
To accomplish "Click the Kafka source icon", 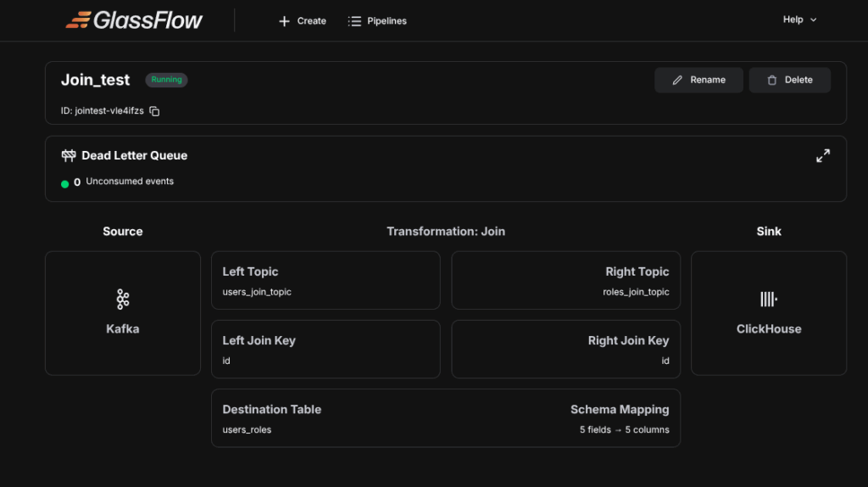I will coord(123,299).
